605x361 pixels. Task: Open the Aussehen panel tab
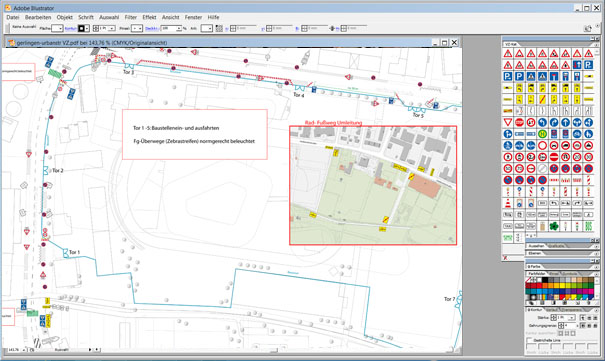[x=536, y=246]
